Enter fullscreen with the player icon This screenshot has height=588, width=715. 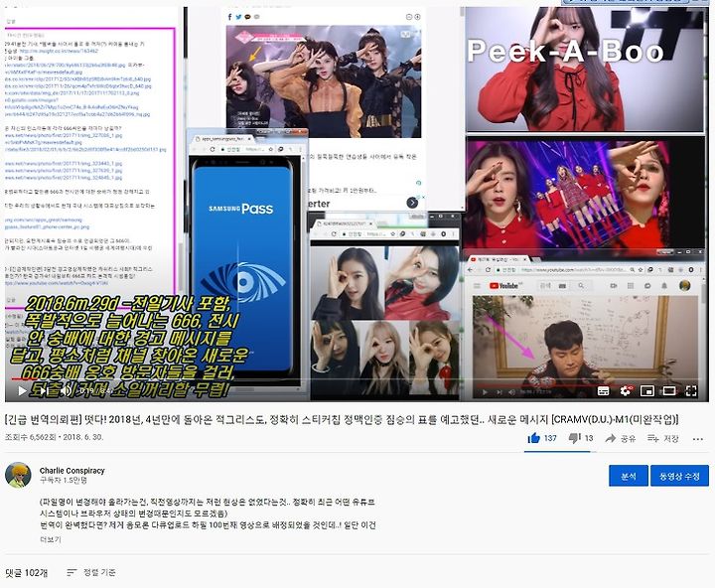coord(691,391)
